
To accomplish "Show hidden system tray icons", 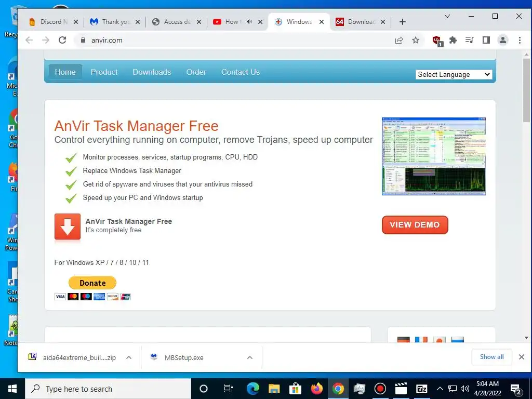I will 440,389.
